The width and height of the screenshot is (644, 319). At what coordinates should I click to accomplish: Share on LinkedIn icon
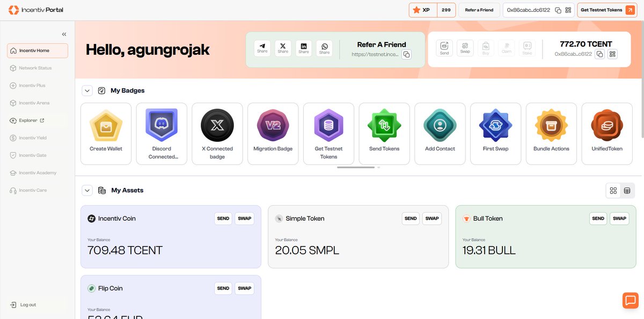(304, 48)
